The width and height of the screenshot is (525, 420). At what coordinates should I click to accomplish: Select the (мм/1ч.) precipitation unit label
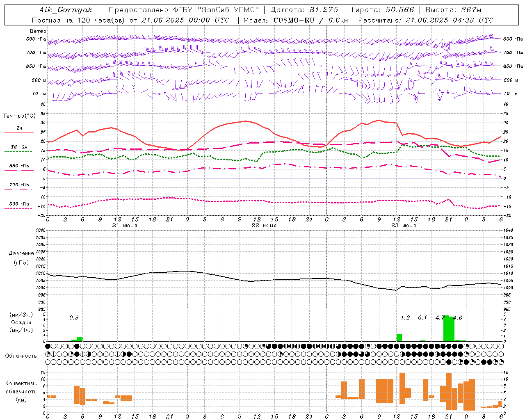point(21,330)
